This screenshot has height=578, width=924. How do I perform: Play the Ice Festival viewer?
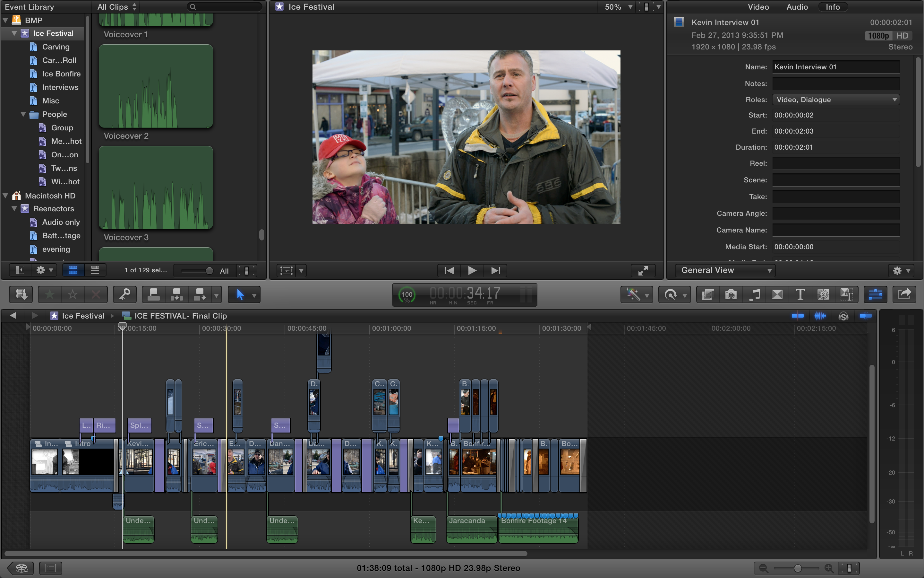[x=472, y=271]
